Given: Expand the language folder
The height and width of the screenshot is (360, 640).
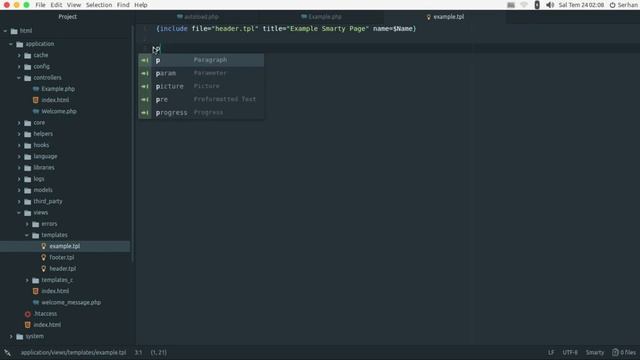Looking at the screenshot, I should point(19,156).
